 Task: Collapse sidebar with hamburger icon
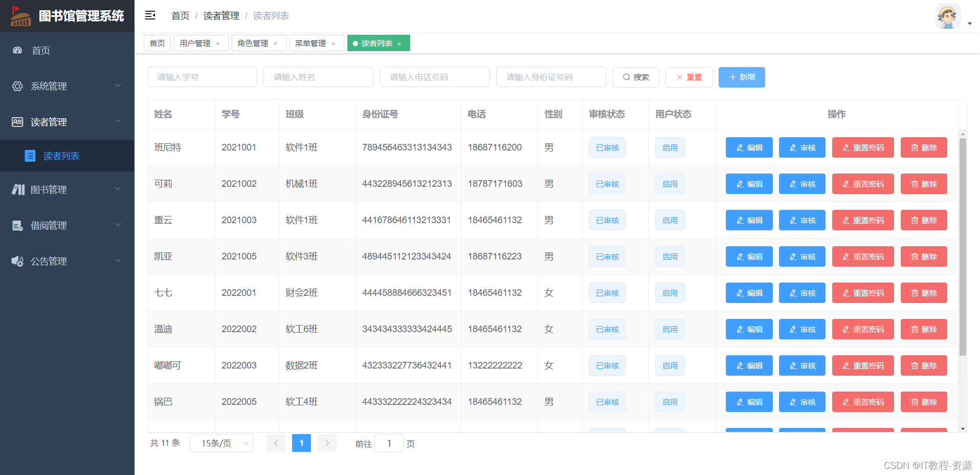point(150,15)
